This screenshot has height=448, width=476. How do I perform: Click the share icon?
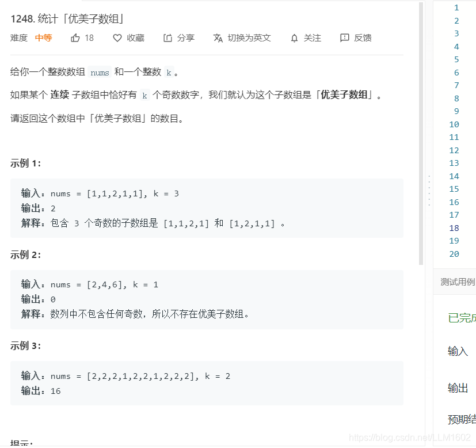click(167, 38)
